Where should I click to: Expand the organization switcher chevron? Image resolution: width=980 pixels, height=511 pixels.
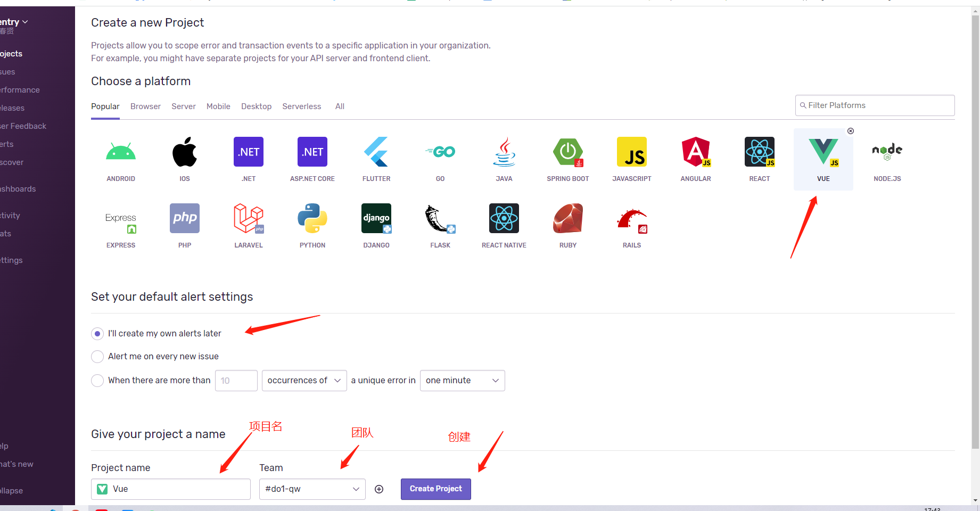coord(25,22)
